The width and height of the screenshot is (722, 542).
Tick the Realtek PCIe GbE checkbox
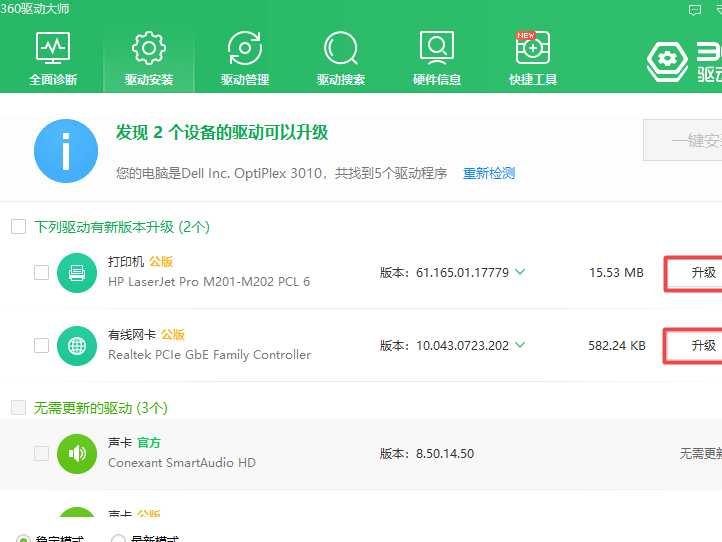click(x=41, y=345)
